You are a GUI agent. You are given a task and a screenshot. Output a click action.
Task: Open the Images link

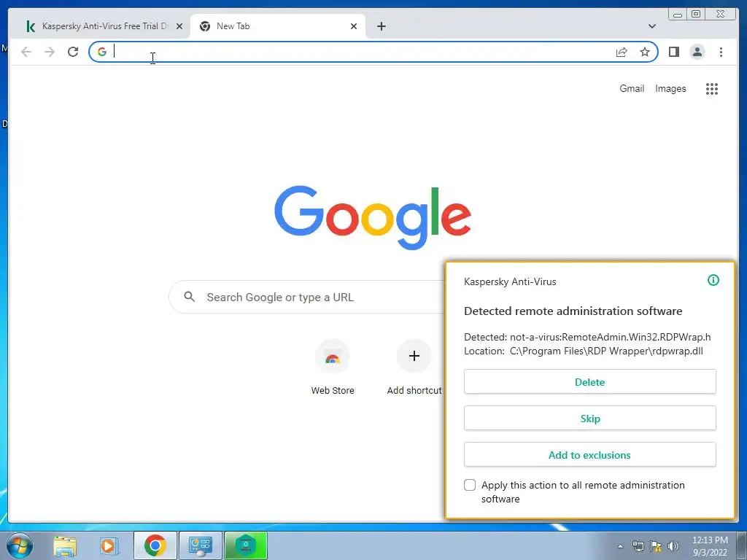(x=670, y=88)
